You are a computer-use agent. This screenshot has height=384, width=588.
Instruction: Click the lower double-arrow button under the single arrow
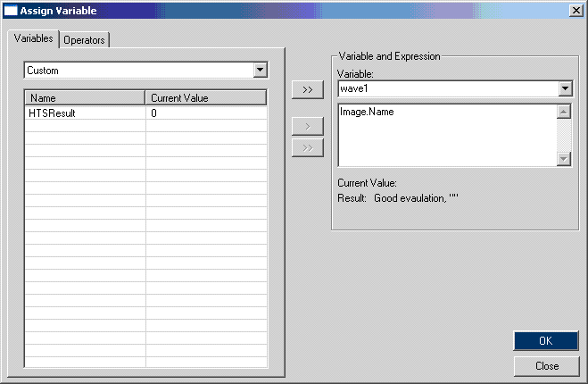click(308, 148)
